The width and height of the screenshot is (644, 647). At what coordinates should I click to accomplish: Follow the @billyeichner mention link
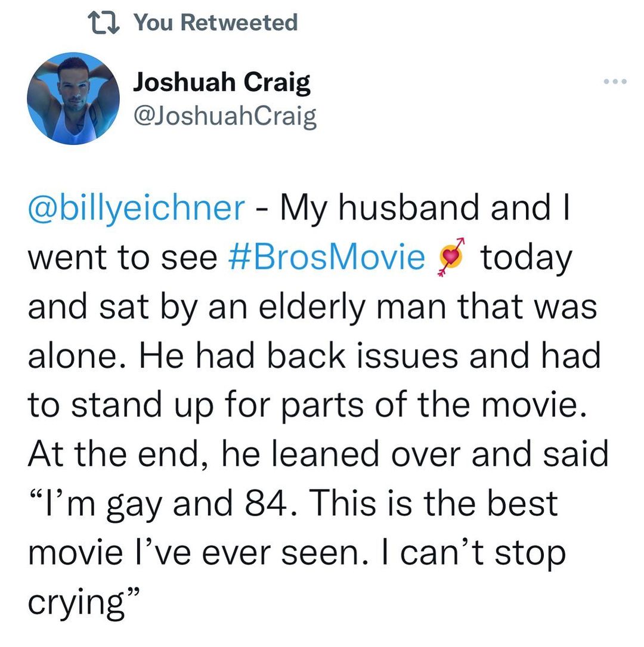136,208
